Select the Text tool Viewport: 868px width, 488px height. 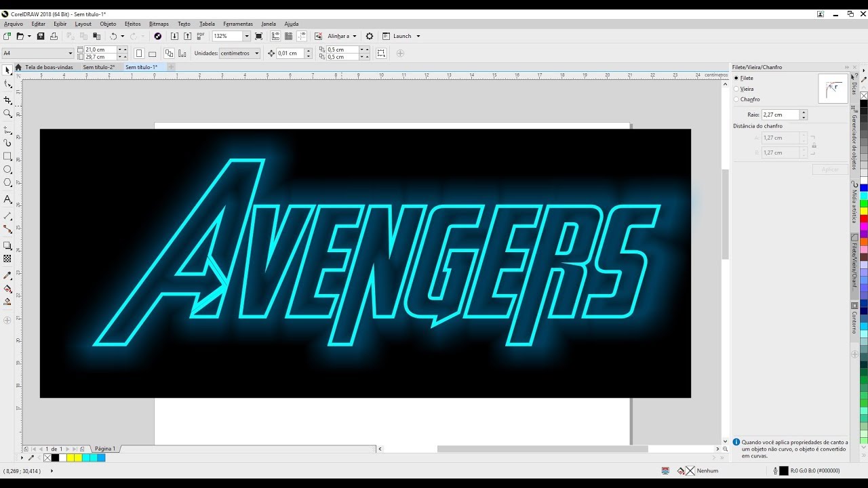pos(7,199)
